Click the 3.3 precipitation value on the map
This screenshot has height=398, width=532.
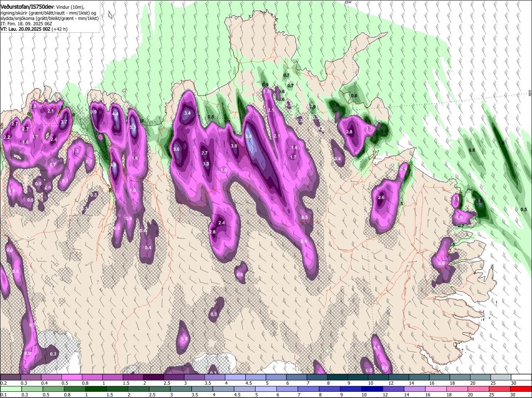pyautogui.click(x=206, y=164)
